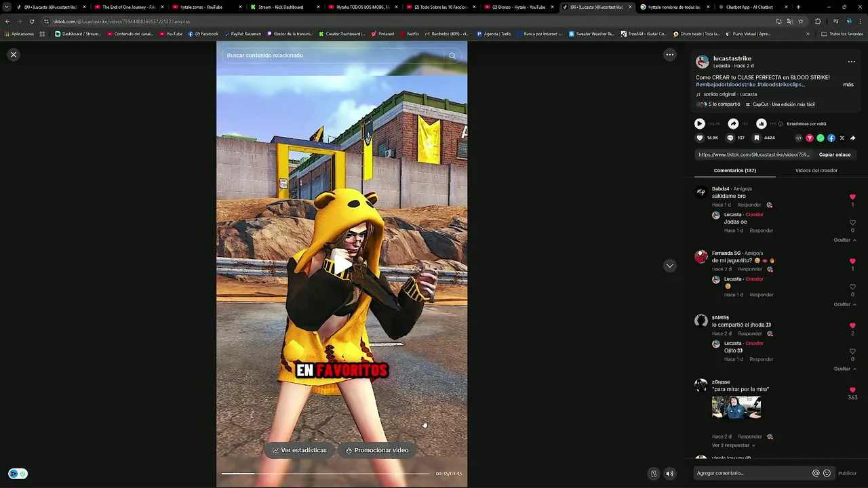Like Lucasta's reply Jodas oe

pos(852,222)
